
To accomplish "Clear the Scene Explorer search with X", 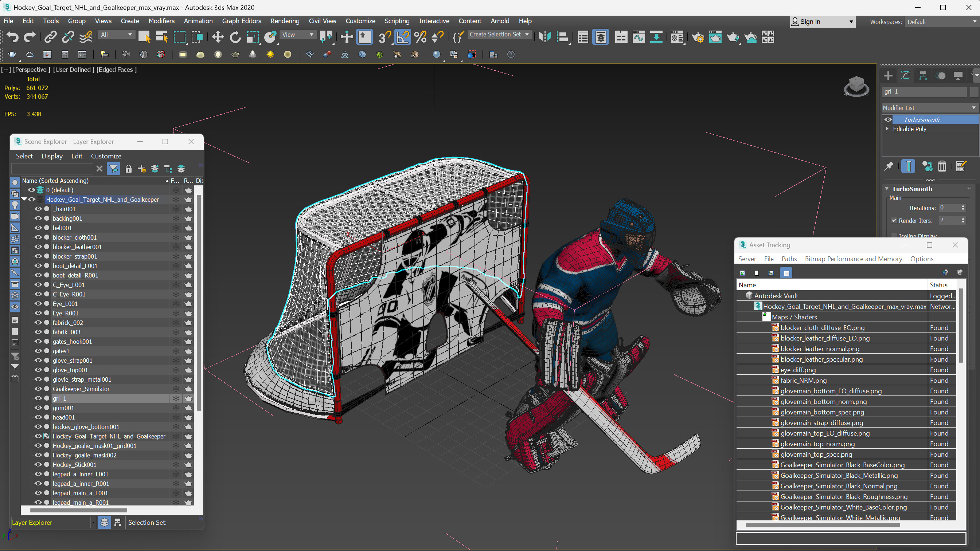I will [x=99, y=169].
